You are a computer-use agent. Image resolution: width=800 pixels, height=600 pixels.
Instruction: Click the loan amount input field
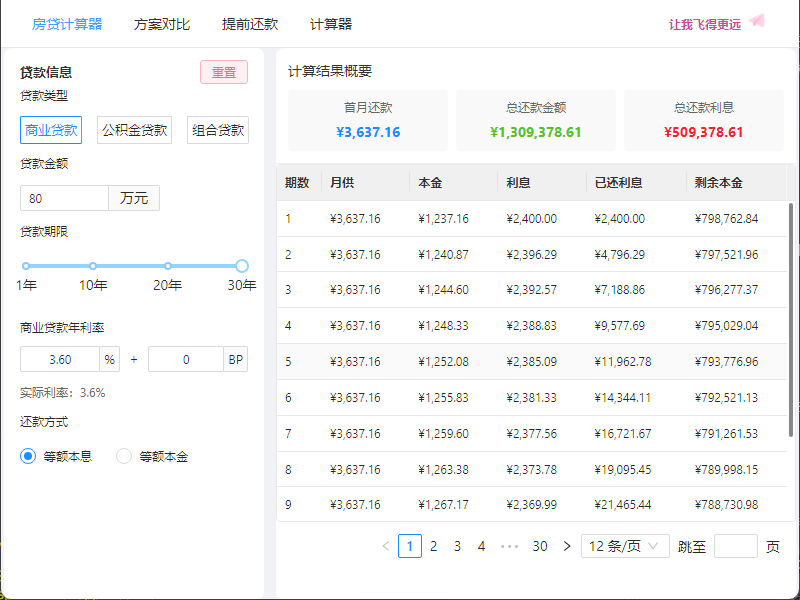pyautogui.click(x=64, y=198)
